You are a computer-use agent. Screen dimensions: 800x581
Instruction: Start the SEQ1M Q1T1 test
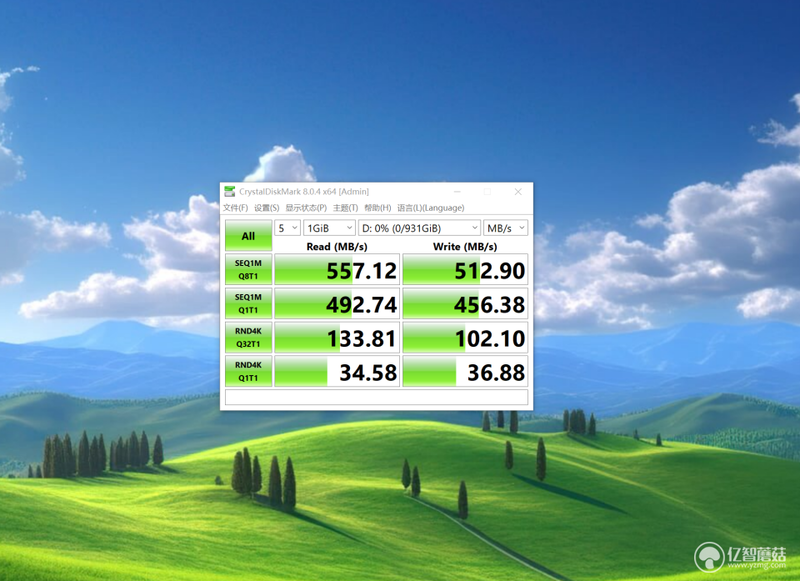[x=248, y=304]
